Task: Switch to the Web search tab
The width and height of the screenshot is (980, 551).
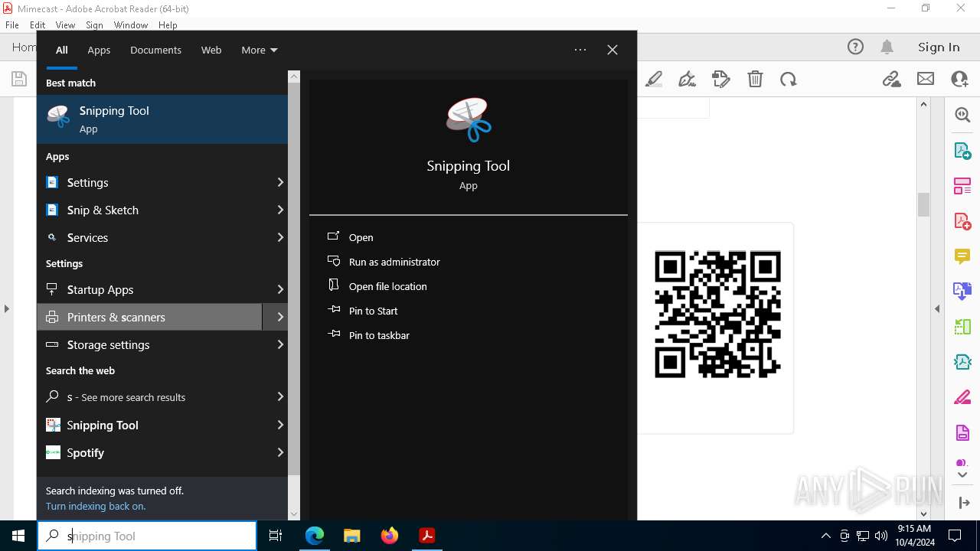Action: click(x=211, y=50)
